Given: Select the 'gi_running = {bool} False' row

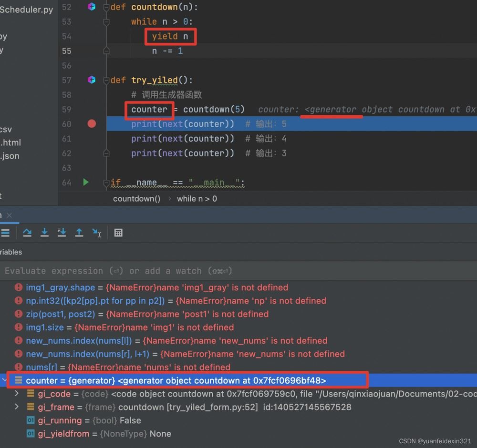Looking at the screenshot, I should [238, 420].
